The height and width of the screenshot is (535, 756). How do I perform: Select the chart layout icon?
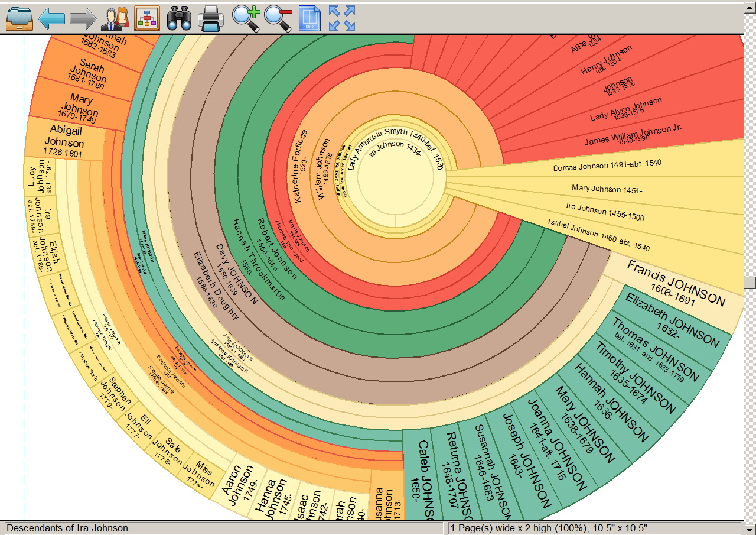148,18
